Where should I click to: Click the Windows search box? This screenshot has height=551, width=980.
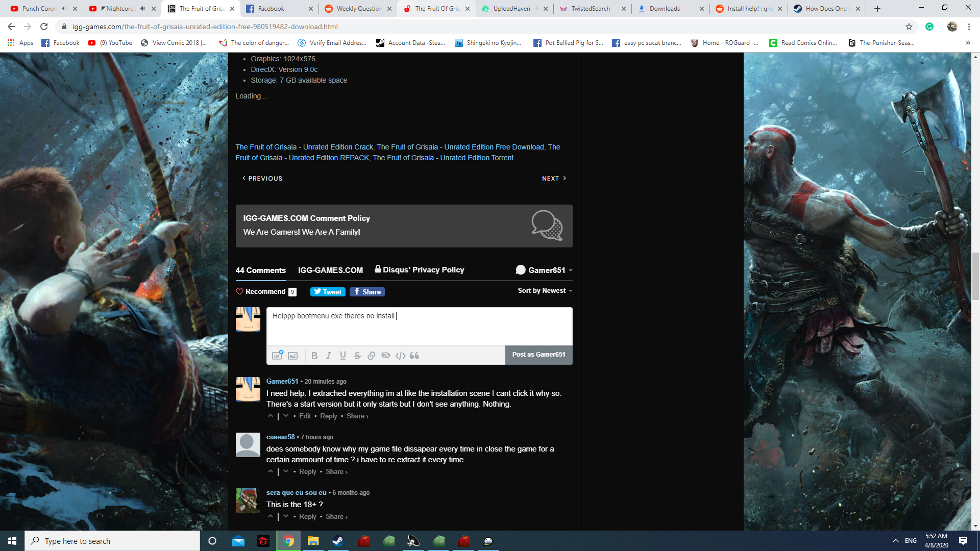[x=112, y=541]
